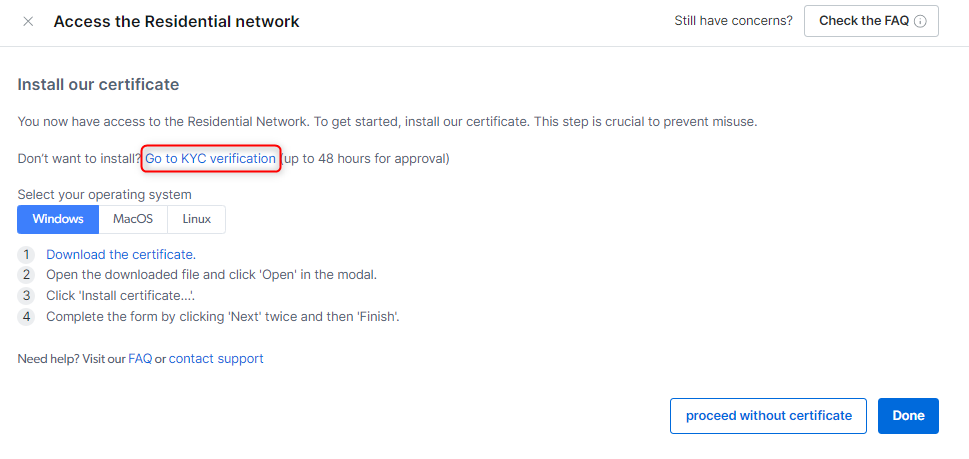
Task: Click the contact support link
Action: [x=216, y=359]
